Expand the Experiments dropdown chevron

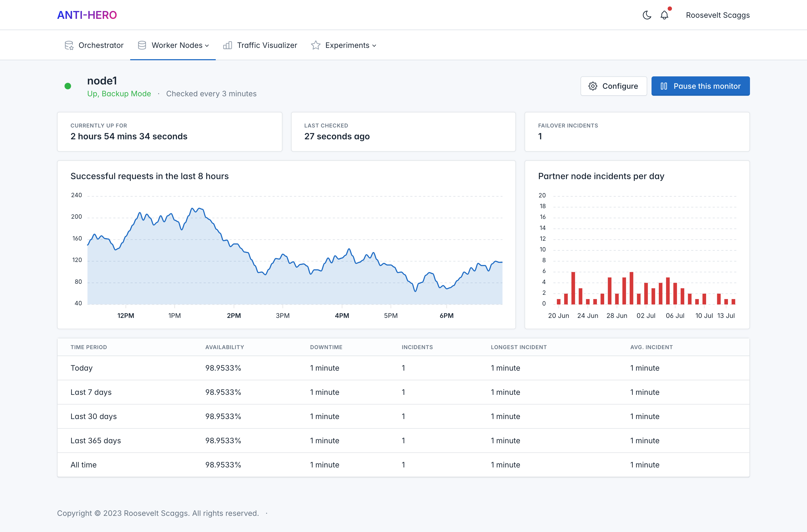(374, 46)
